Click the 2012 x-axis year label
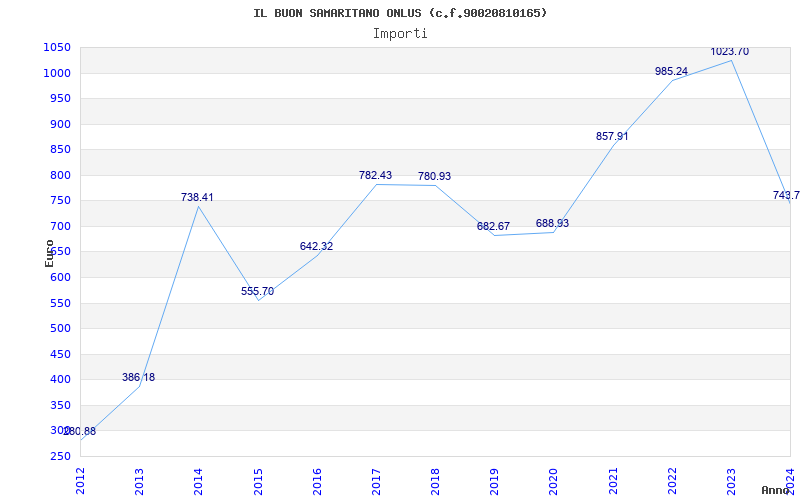 (x=81, y=481)
